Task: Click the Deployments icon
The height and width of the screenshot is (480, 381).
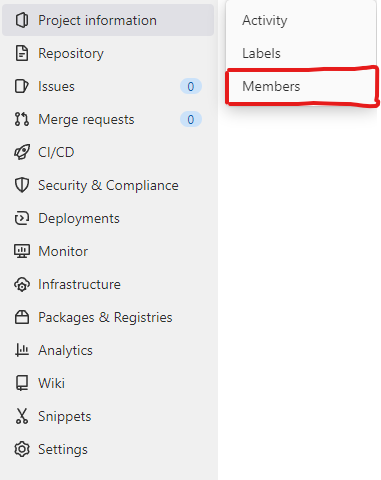Action: pyautogui.click(x=22, y=218)
